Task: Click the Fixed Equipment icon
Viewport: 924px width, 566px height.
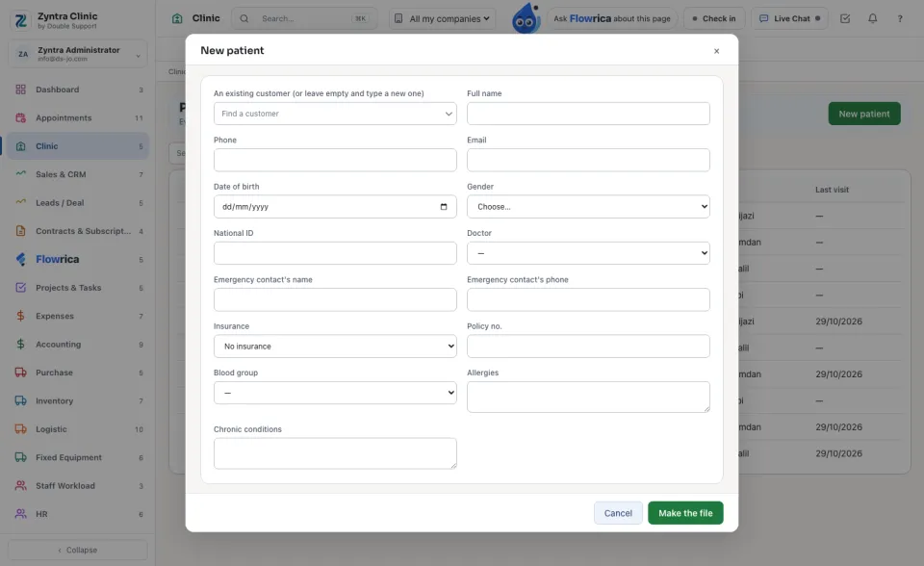Action: coord(20,457)
